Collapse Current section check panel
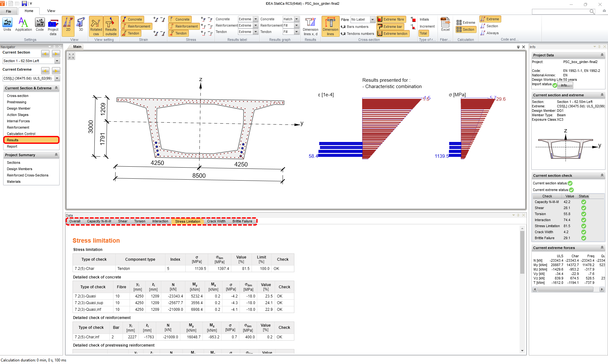Viewport: 608px width, 364px height. pyautogui.click(x=602, y=176)
